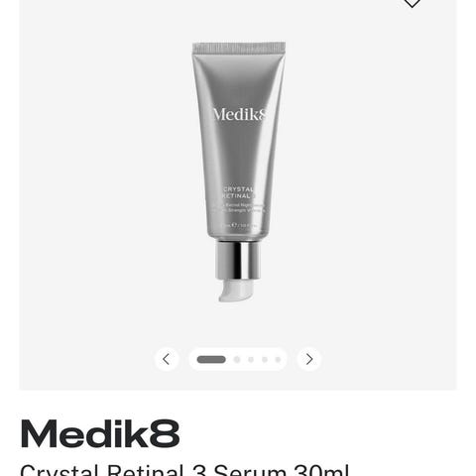This screenshot has height=476, width=476.
Task: Add product to wishlist with heart icon
Action: pos(412,3)
